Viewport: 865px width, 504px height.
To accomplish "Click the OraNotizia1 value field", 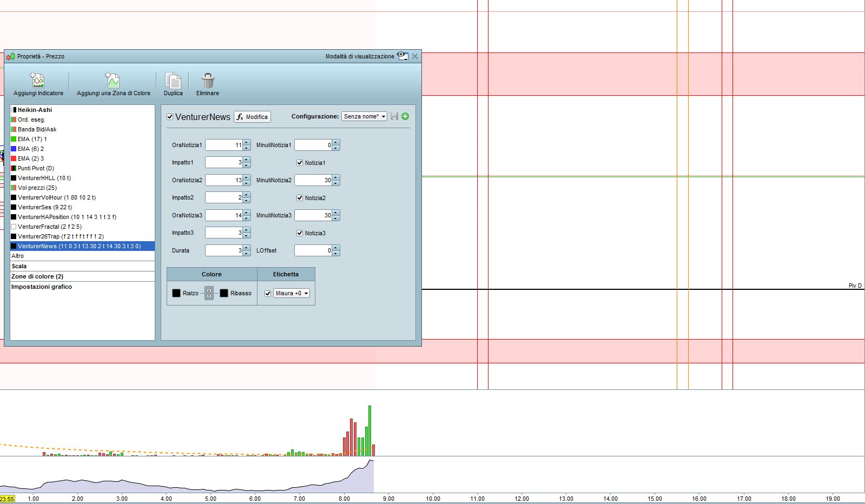I will pyautogui.click(x=224, y=145).
